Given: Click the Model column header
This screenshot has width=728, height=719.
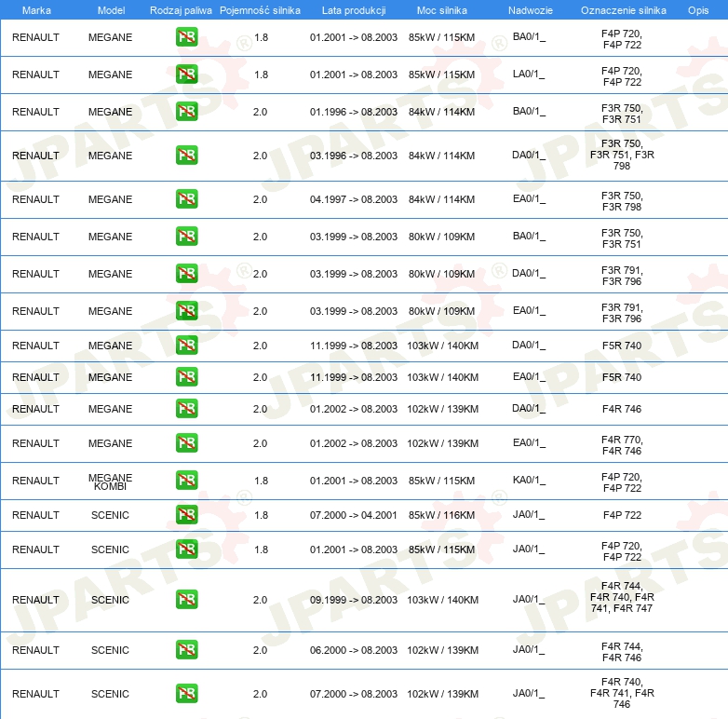Looking at the screenshot, I should [110, 9].
